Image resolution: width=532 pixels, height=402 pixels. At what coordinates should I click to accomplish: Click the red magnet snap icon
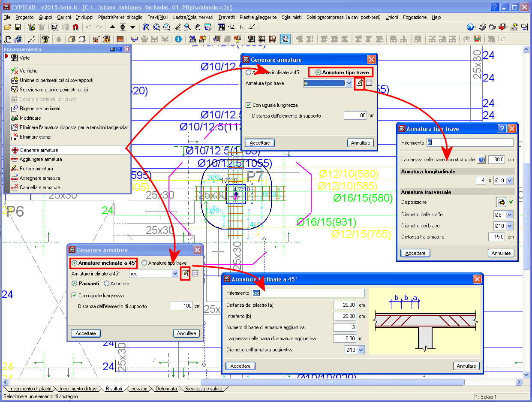pyautogui.click(x=75, y=27)
